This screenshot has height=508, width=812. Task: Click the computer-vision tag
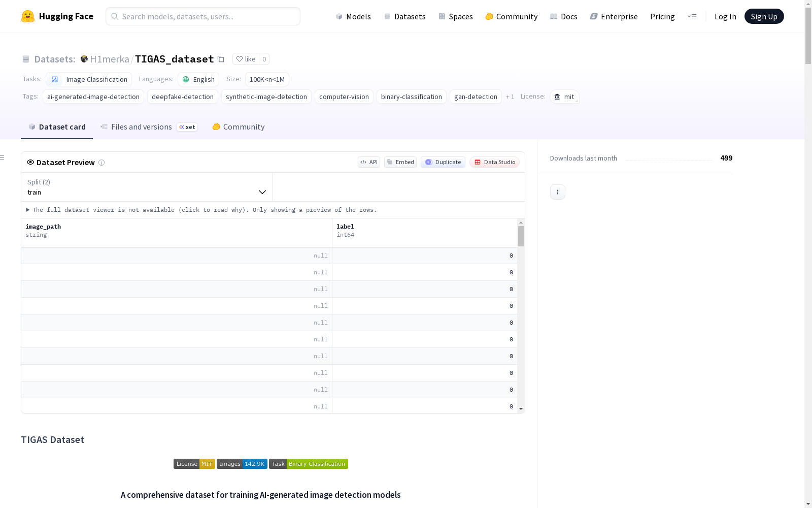(344, 97)
